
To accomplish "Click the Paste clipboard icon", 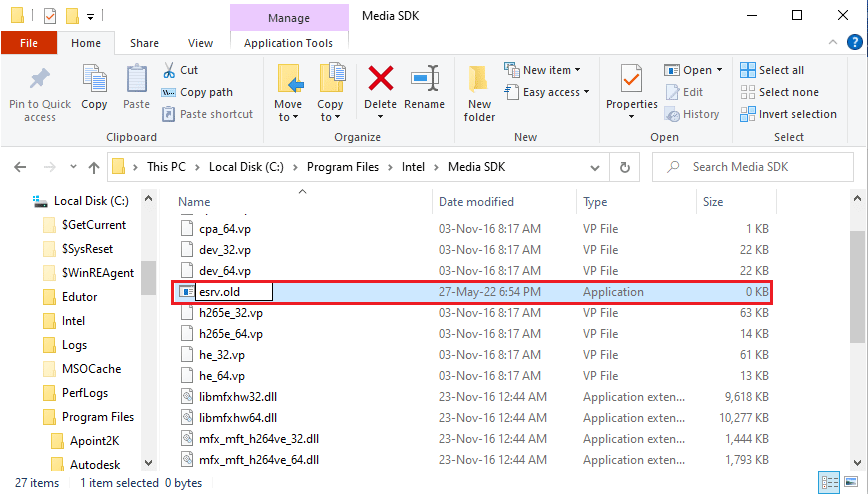I will pyautogui.click(x=136, y=79).
